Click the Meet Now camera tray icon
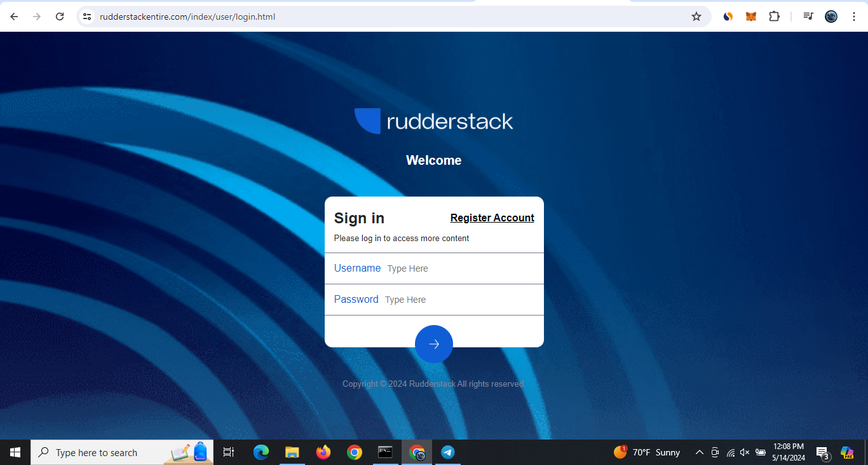The height and width of the screenshot is (465, 868). 715,452
